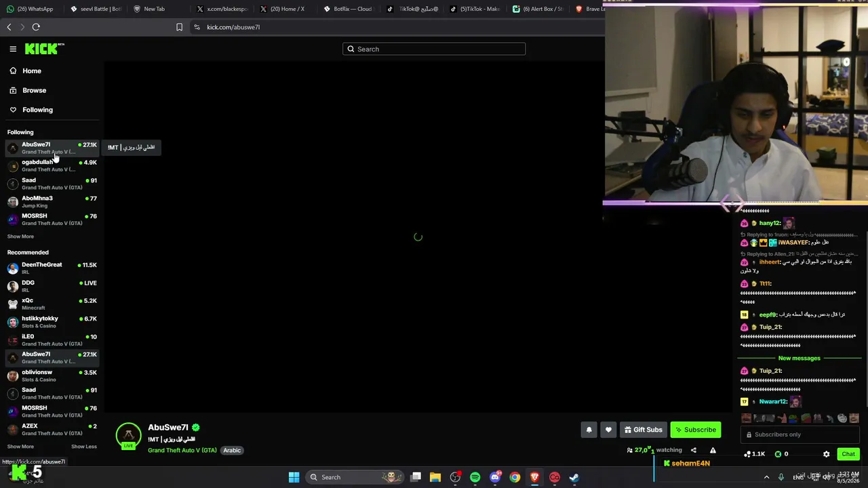Open ogabdullah channel in Following list
Image resolution: width=868 pixels, height=488 pixels.
click(x=52, y=165)
